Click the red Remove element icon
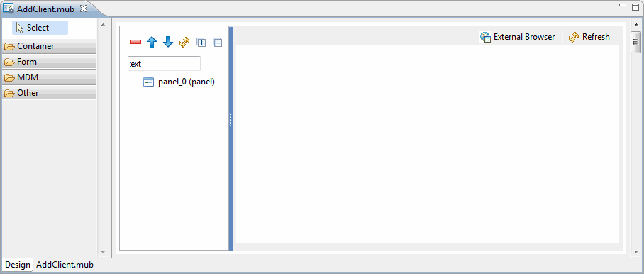The image size is (644, 274). [x=135, y=42]
